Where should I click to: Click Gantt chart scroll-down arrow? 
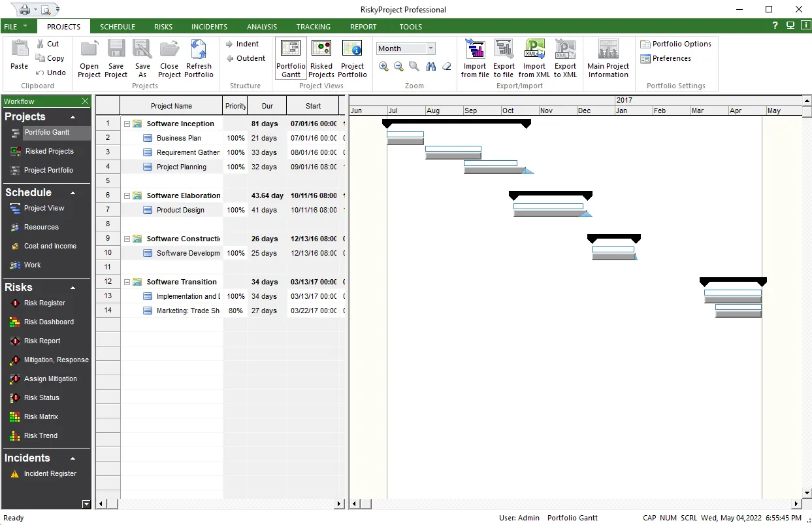click(807, 493)
